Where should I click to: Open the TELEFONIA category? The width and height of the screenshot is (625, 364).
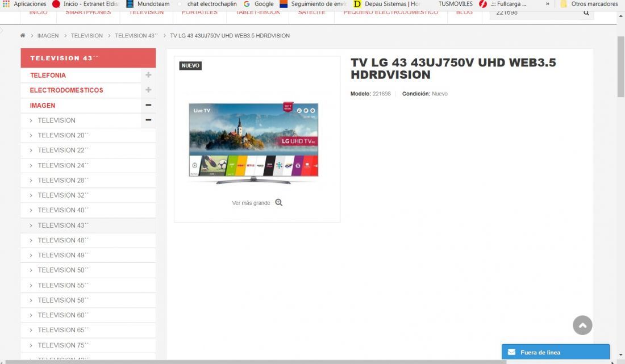coord(48,76)
